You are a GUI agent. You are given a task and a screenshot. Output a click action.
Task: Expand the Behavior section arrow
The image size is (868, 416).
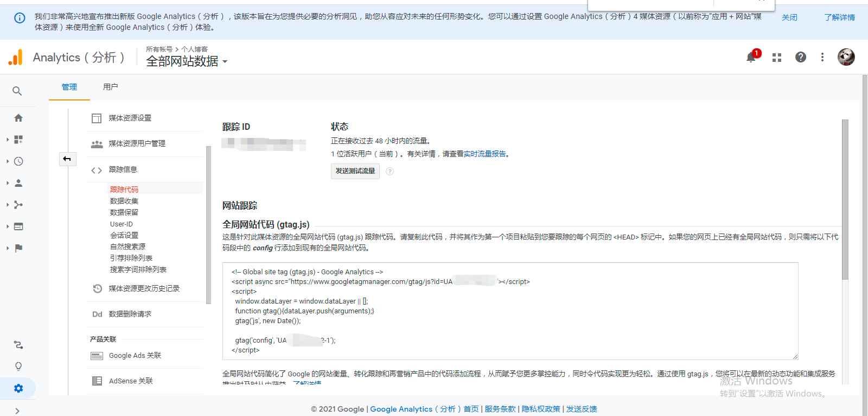click(8, 226)
